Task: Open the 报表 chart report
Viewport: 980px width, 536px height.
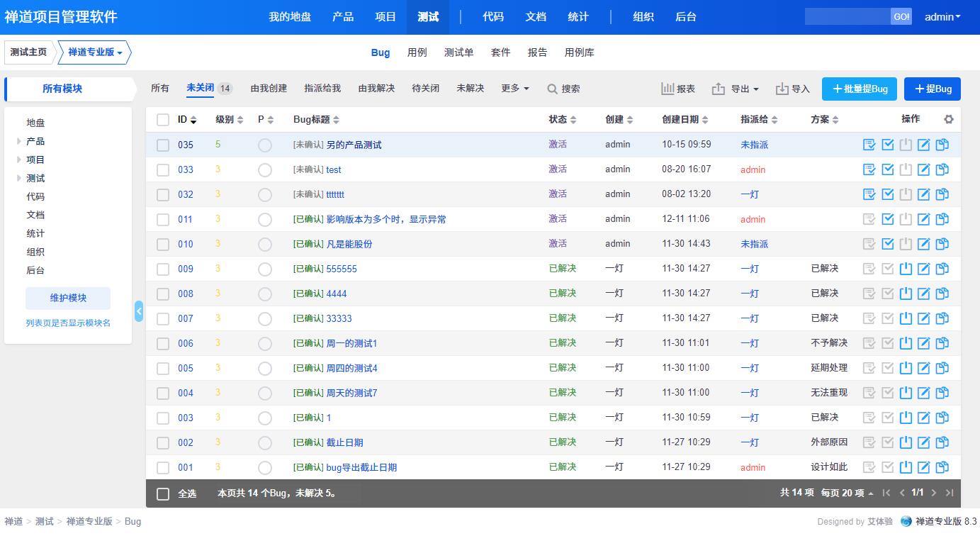Action: [678, 89]
